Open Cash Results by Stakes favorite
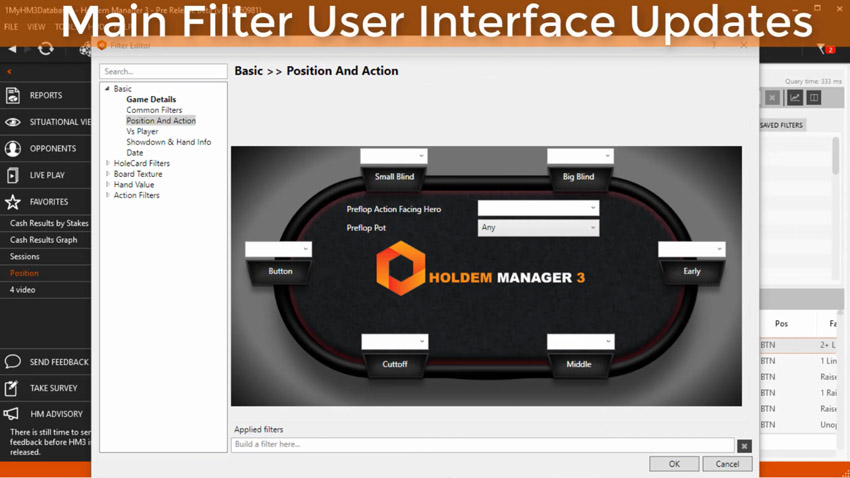The image size is (850, 478). click(x=49, y=223)
